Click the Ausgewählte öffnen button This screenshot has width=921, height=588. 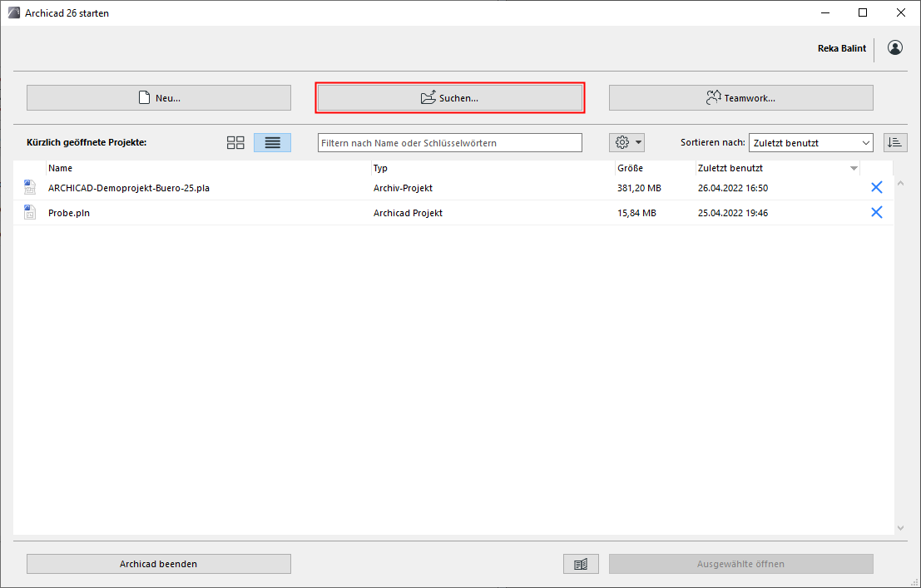[x=740, y=564]
